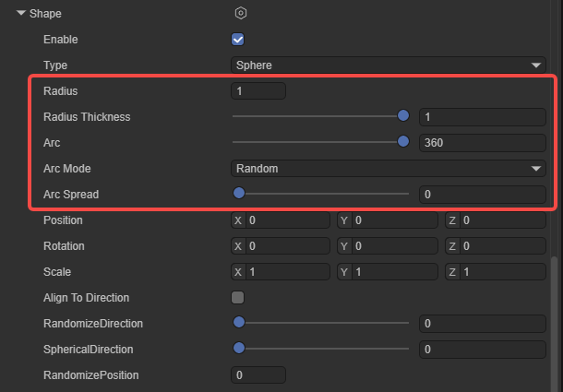Viewport: 563px width, 392px height.
Task: Click the Radius input field
Action: [258, 91]
